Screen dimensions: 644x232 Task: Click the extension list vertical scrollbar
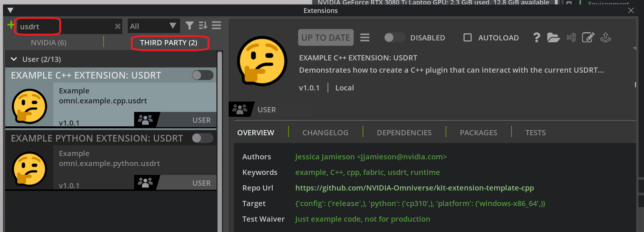pos(220,141)
